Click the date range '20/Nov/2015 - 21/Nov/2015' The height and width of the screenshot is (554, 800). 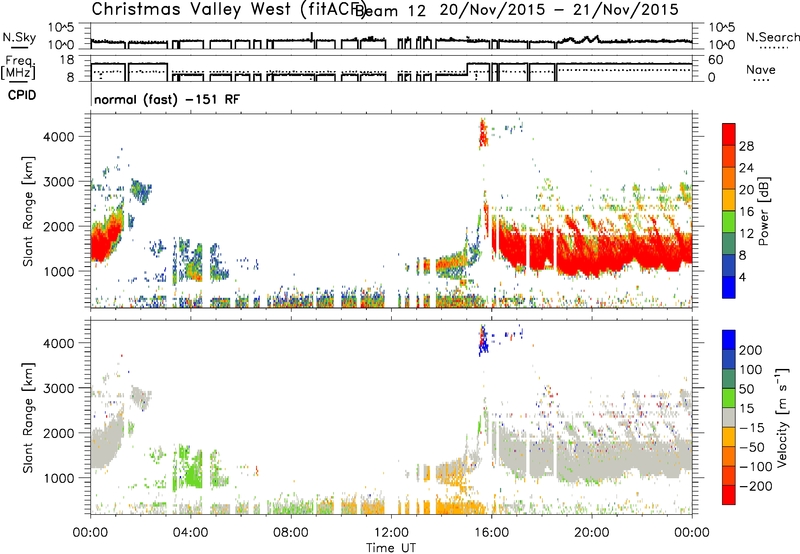pos(559,10)
